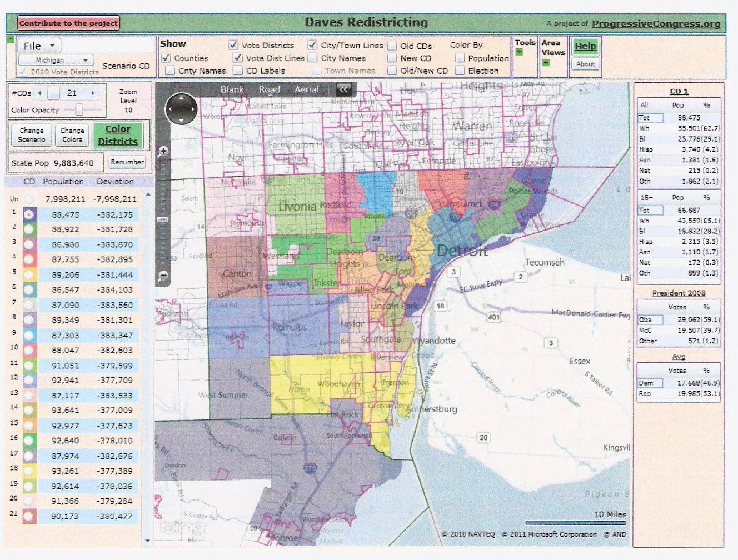The height and width of the screenshot is (560, 738).
Task: Click the green Area Views toggle icon
Action: pyautogui.click(x=545, y=62)
